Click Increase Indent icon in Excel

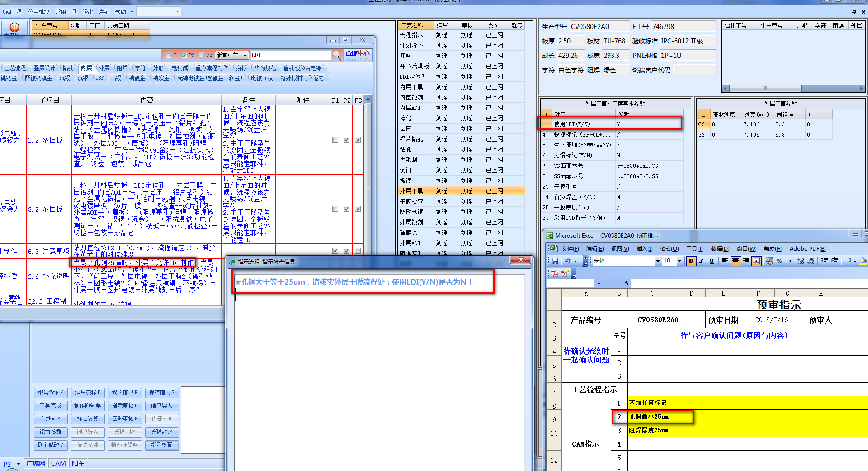coord(835,261)
